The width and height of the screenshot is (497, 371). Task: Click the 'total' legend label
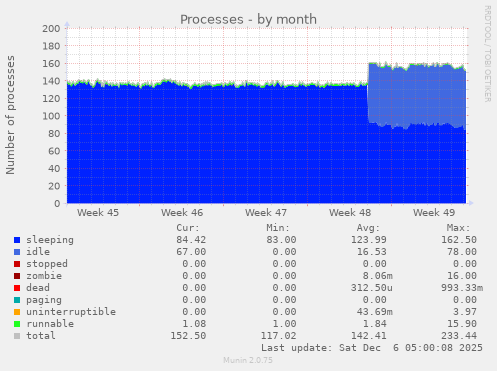[x=41, y=336]
